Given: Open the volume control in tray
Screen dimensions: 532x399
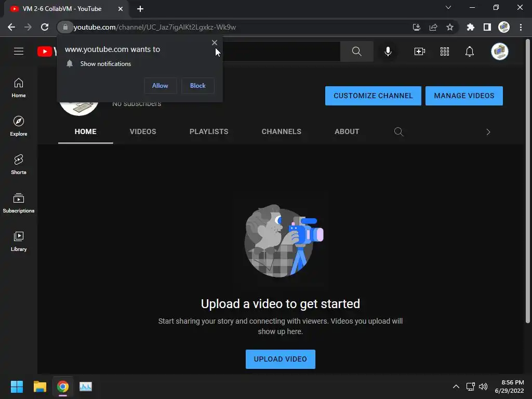Looking at the screenshot, I should click(483, 387).
